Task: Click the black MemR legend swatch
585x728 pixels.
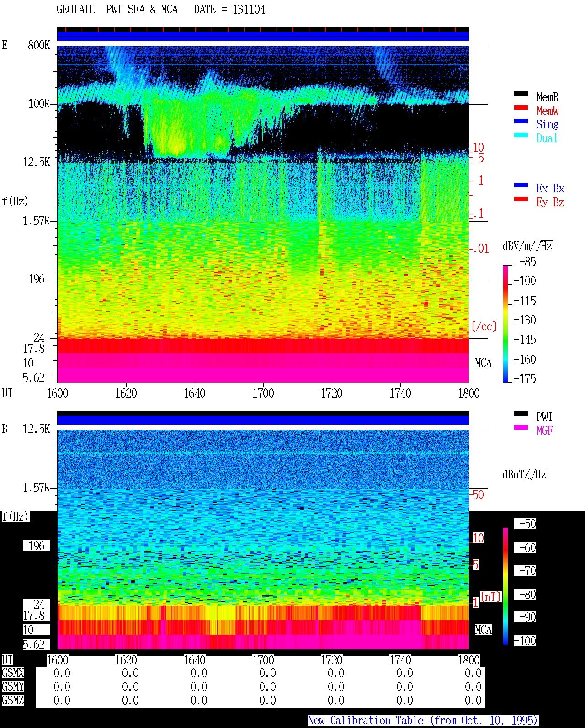Action: pos(521,94)
